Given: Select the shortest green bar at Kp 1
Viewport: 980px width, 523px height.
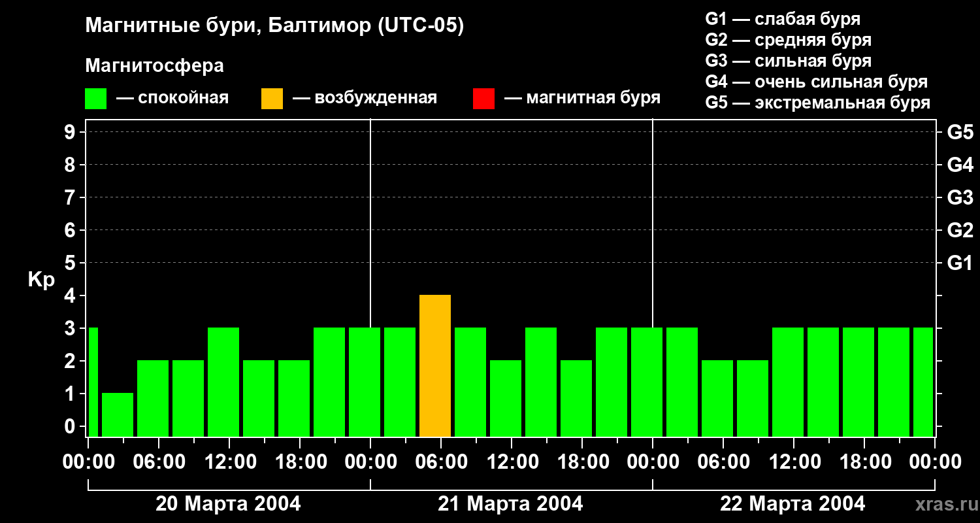Looking at the screenshot, I should pyautogui.click(x=118, y=414).
